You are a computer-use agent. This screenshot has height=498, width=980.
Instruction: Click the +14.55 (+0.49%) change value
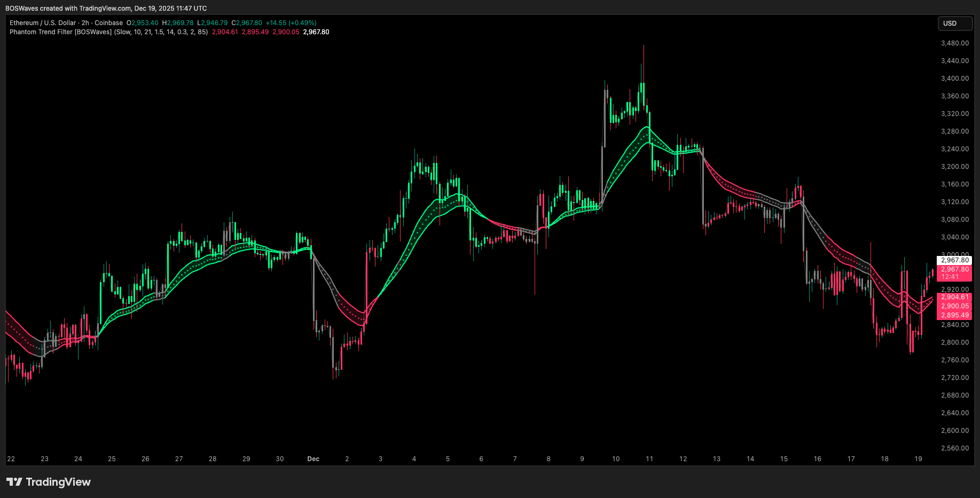pos(291,23)
